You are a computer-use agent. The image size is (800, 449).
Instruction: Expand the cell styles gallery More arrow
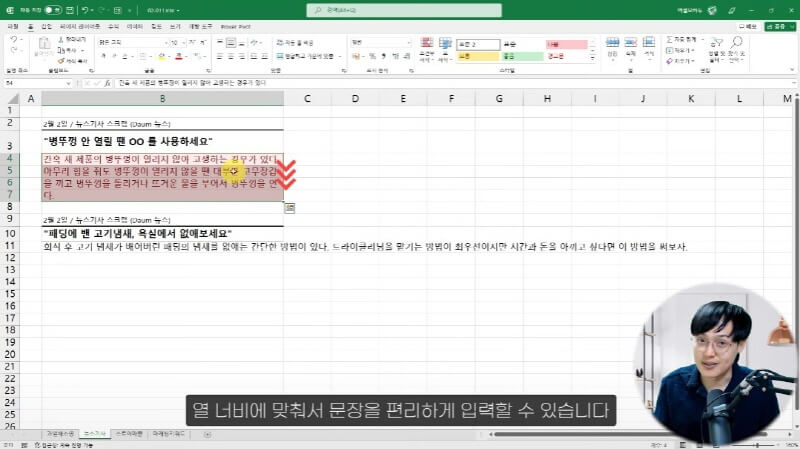click(592, 58)
